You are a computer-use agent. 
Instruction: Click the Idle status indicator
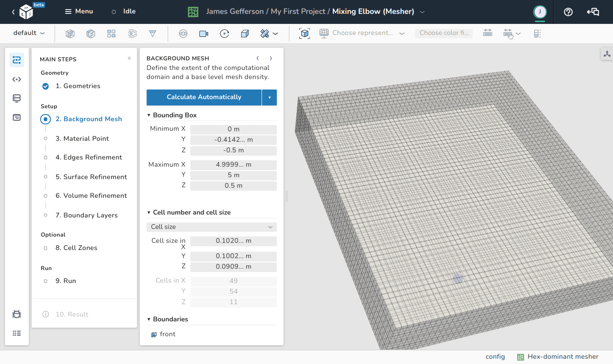pos(124,11)
